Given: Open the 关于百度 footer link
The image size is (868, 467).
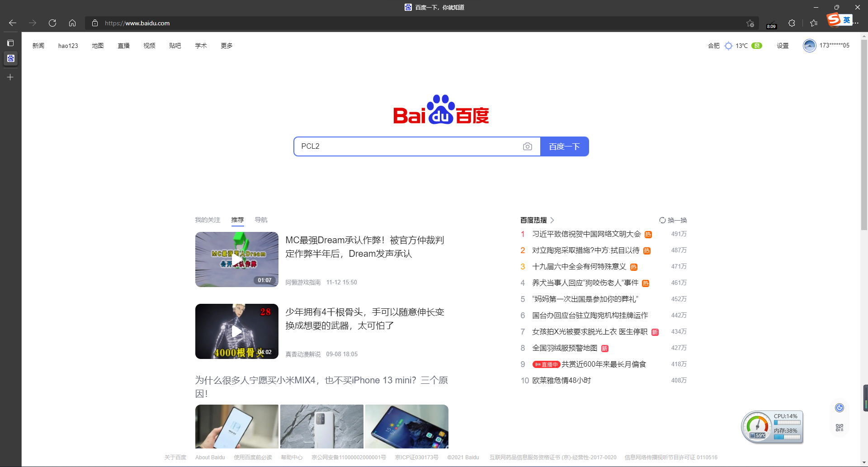Looking at the screenshot, I should 175,458.
